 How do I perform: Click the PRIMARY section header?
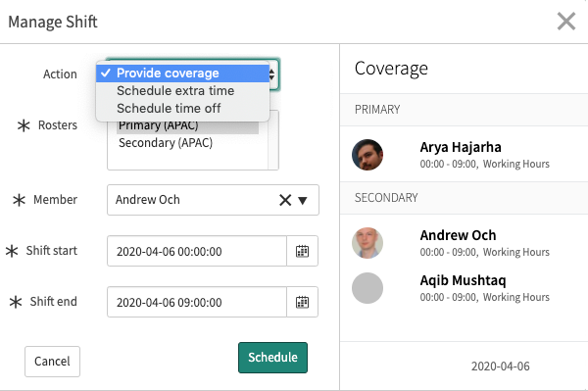[464, 110]
